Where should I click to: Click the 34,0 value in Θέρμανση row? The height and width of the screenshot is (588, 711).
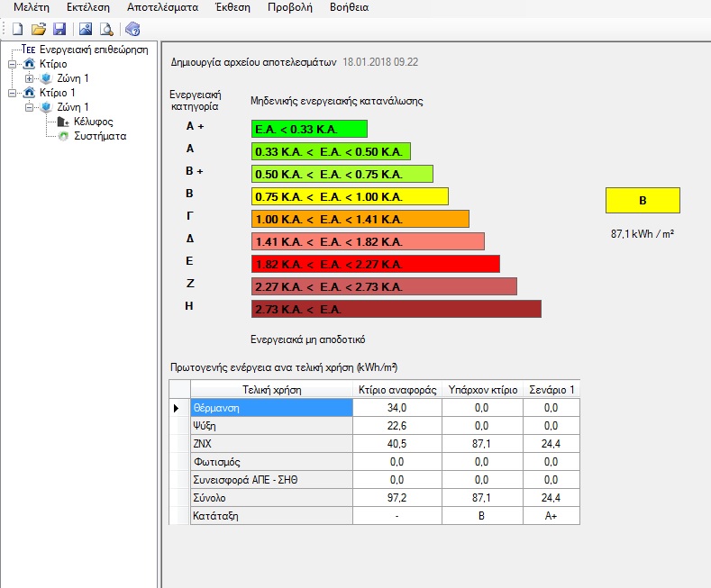point(397,408)
